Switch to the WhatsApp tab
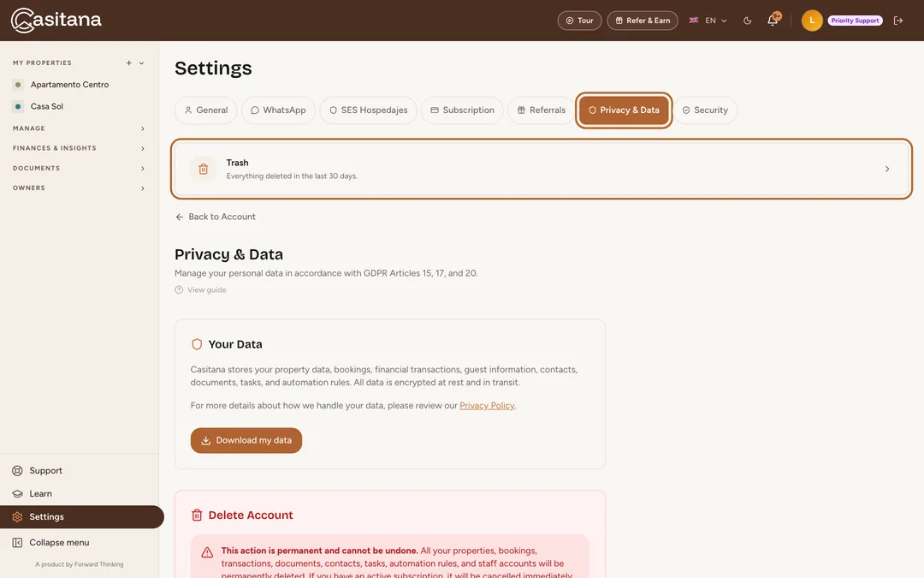 [278, 110]
